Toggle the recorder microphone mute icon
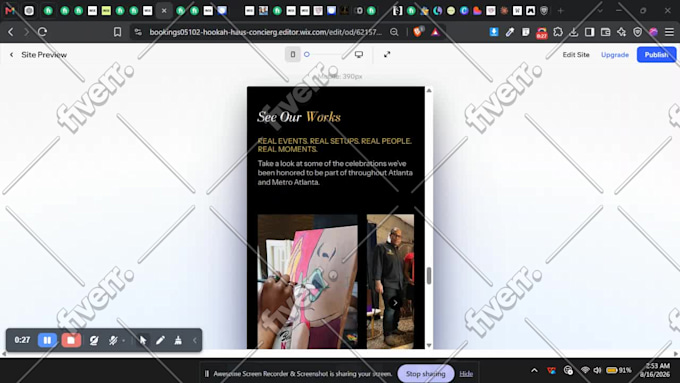The width and height of the screenshot is (680, 383). (x=113, y=340)
